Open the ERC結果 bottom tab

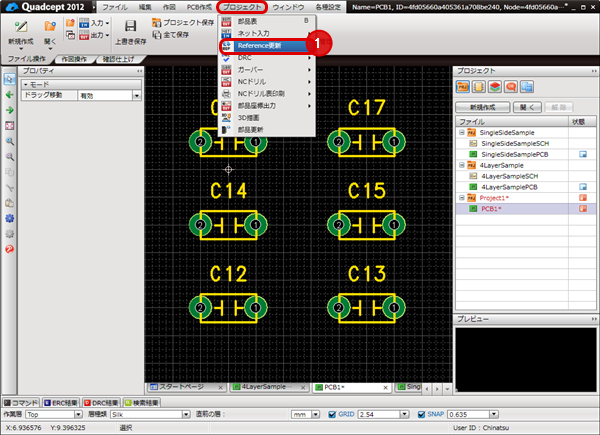(61, 403)
